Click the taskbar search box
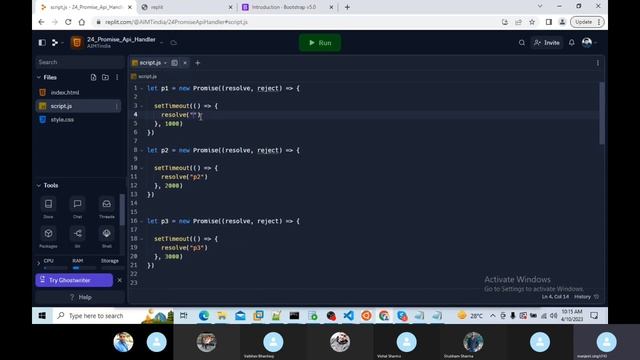The width and height of the screenshot is (640, 360). click(x=113, y=316)
